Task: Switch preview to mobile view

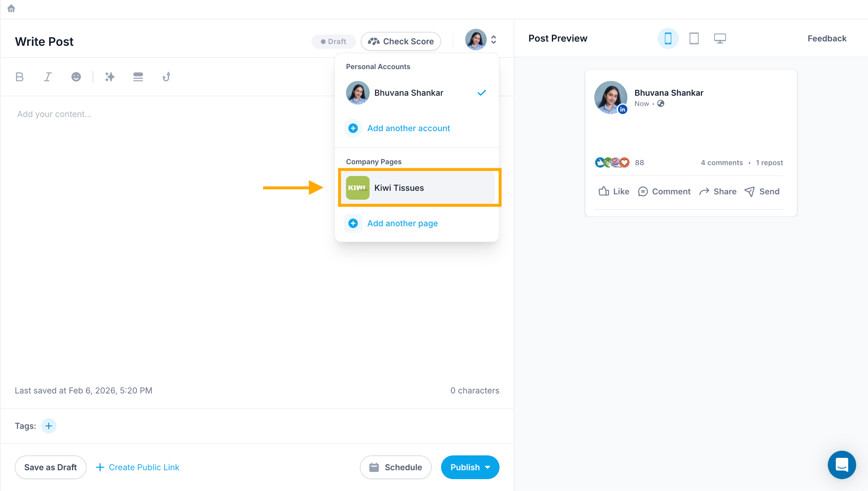Action: 668,39
